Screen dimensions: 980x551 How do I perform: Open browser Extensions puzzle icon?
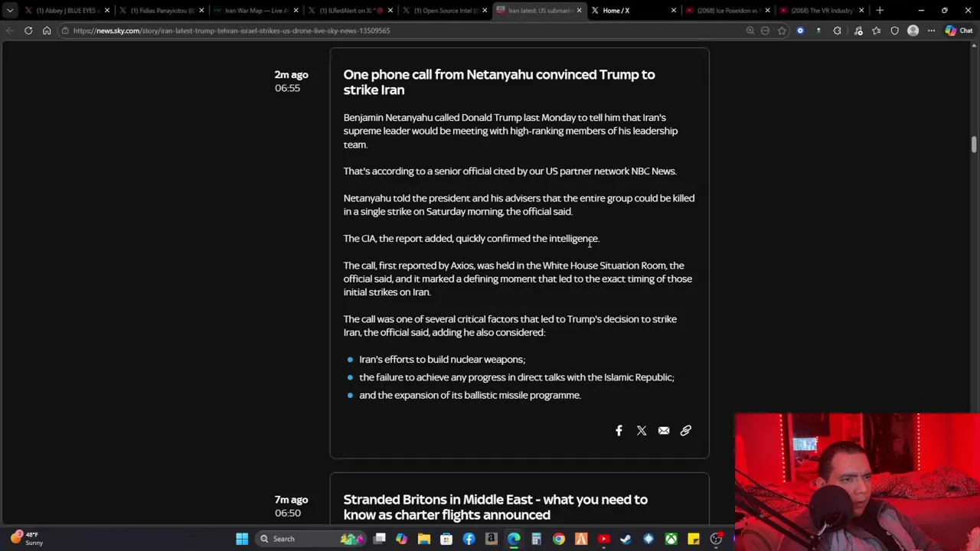coord(837,31)
